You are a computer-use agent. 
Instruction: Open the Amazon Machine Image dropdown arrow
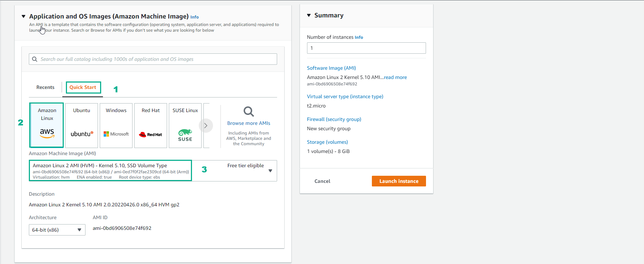pyautogui.click(x=270, y=171)
